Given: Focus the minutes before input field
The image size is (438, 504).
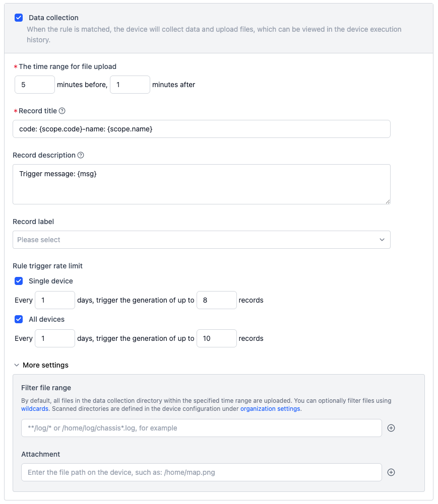Looking at the screenshot, I should click(35, 85).
